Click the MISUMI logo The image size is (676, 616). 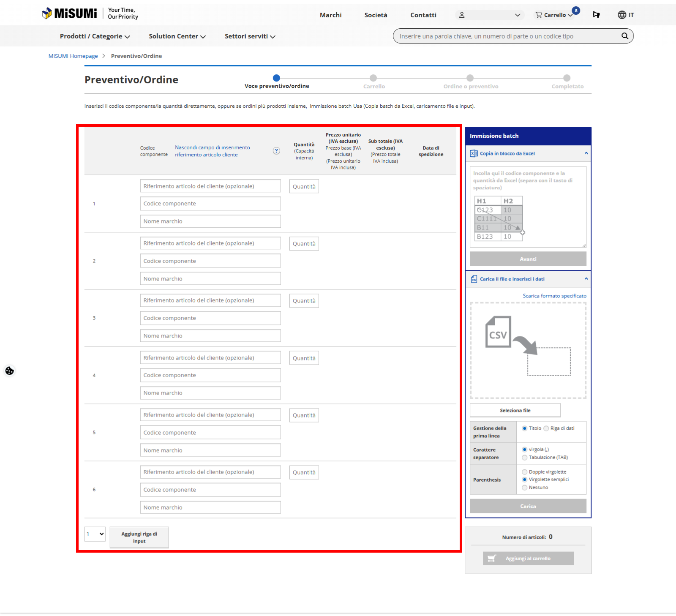click(x=70, y=14)
